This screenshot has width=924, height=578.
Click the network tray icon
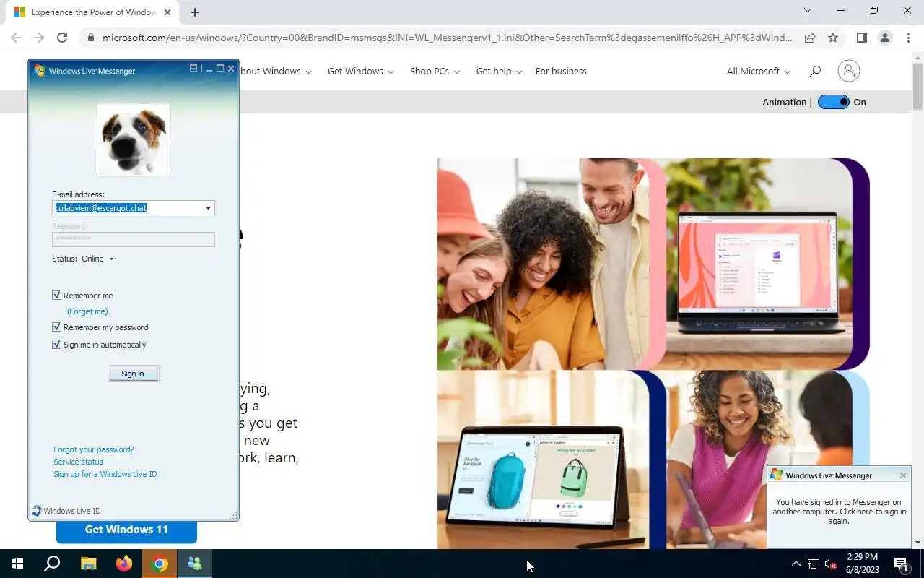click(814, 564)
